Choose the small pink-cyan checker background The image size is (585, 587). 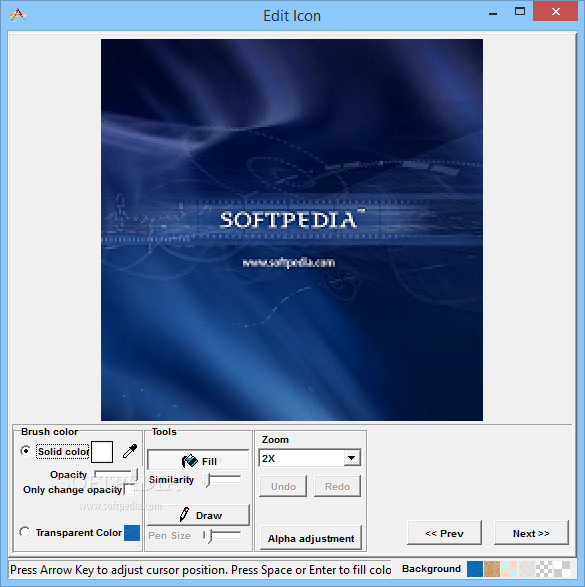527,569
